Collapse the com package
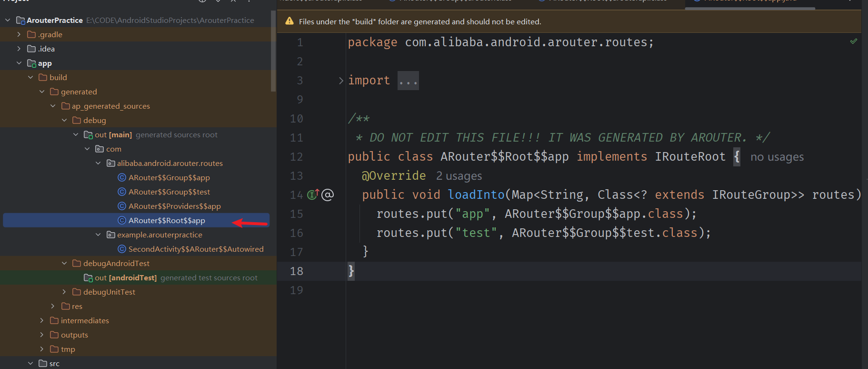This screenshot has width=868, height=369. (87, 149)
